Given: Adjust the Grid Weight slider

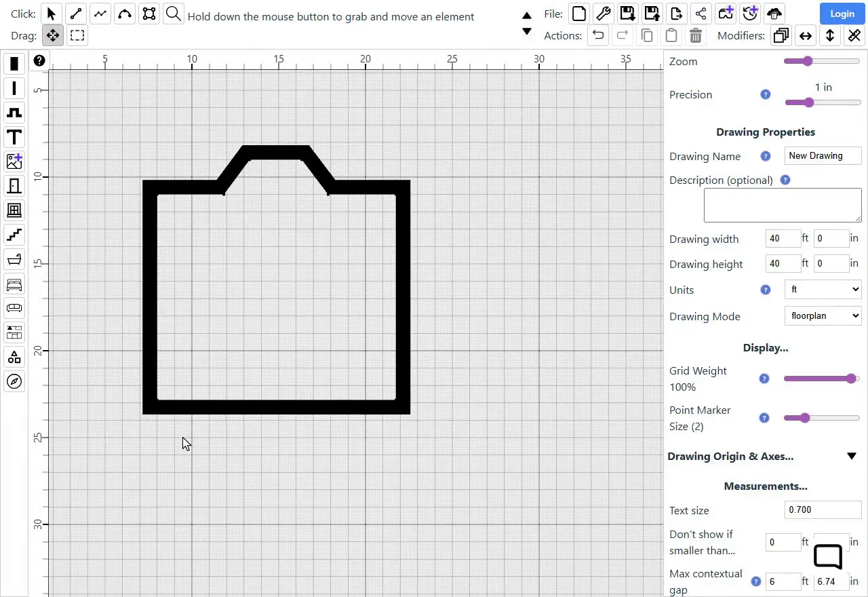Looking at the screenshot, I should coord(822,379).
